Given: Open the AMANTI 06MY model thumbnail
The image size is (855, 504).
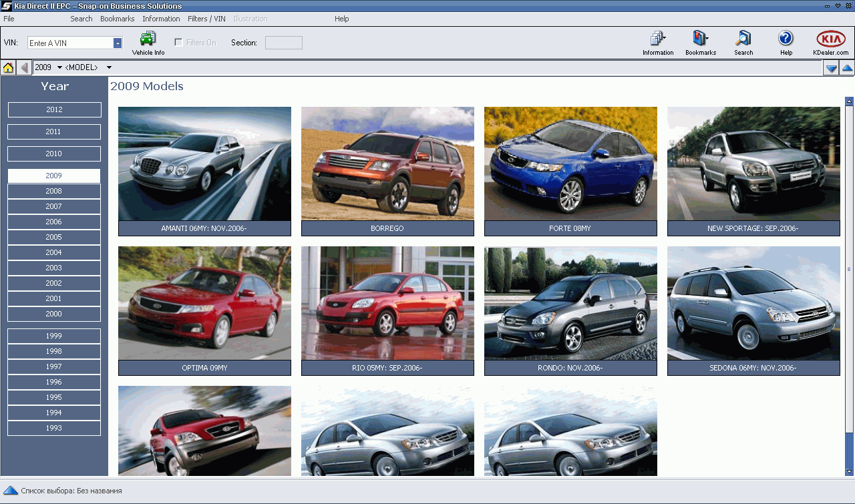Looking at the screenshot, I should click(x=204, y=164).
